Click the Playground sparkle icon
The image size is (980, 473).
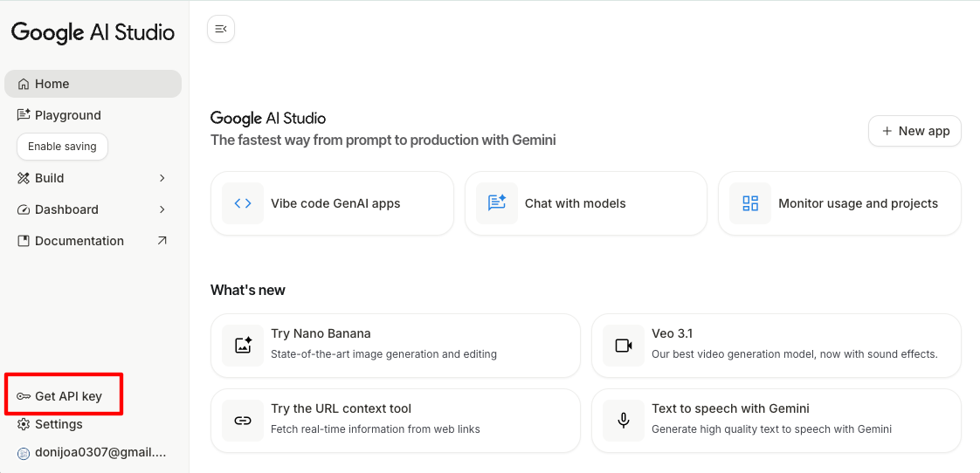[x=24, y=115]
